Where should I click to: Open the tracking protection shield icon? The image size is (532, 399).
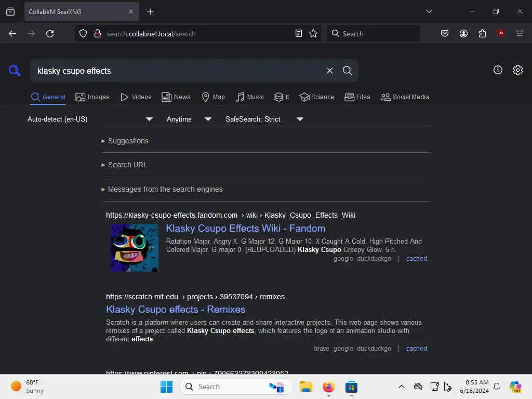point(83,34)
